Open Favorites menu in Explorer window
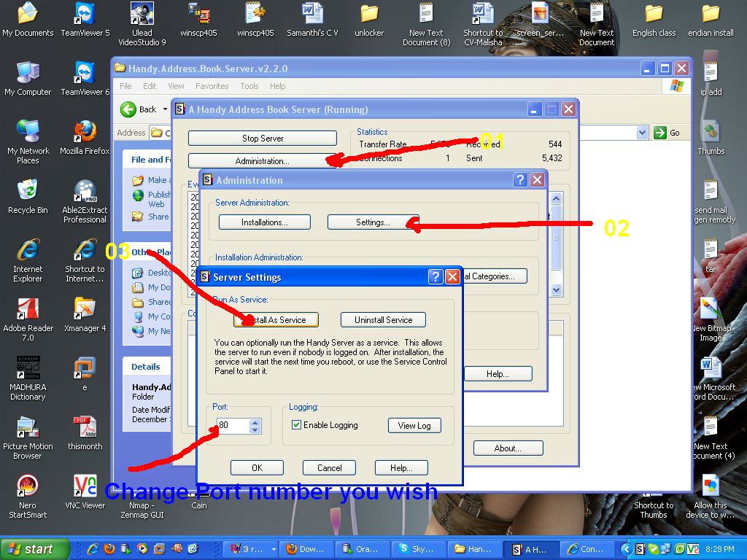The height and width of the screenshot is (560, 747). 212,86
